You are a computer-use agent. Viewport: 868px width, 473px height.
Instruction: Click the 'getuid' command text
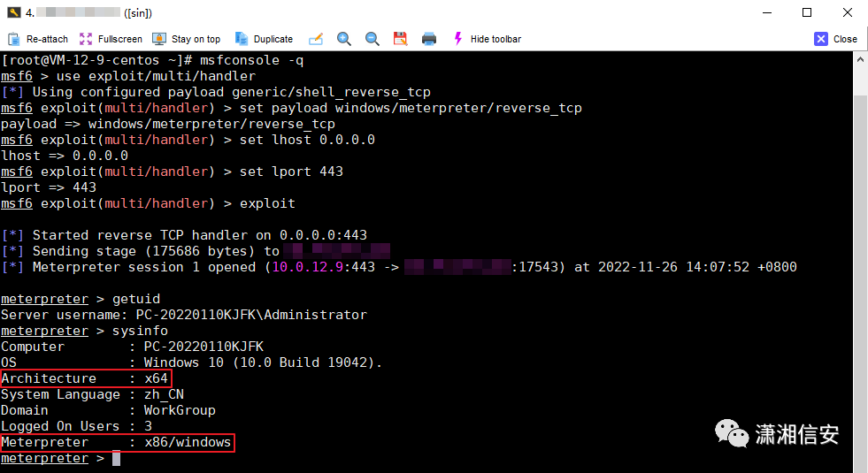coord(136,300)
